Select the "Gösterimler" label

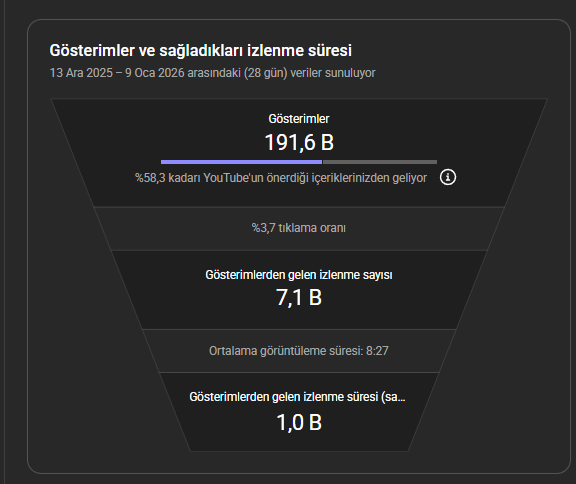[x=299, y=119]
